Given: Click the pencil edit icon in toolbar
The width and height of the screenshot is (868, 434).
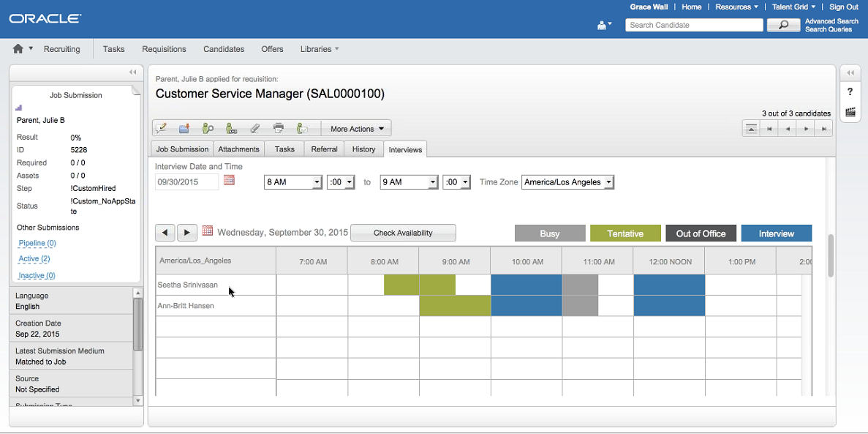Looking at the screenshot, I should 162,128.
